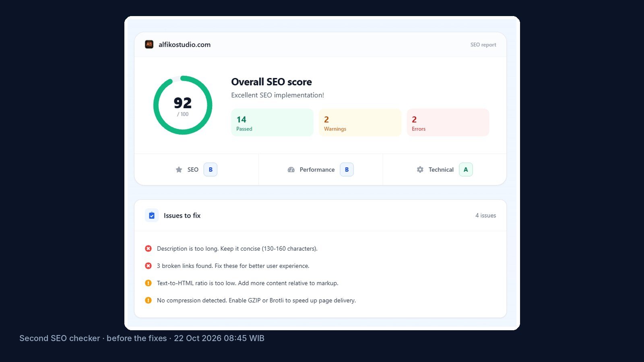
Task: Click the SEO report label
Action: click(x=483, y=45)
